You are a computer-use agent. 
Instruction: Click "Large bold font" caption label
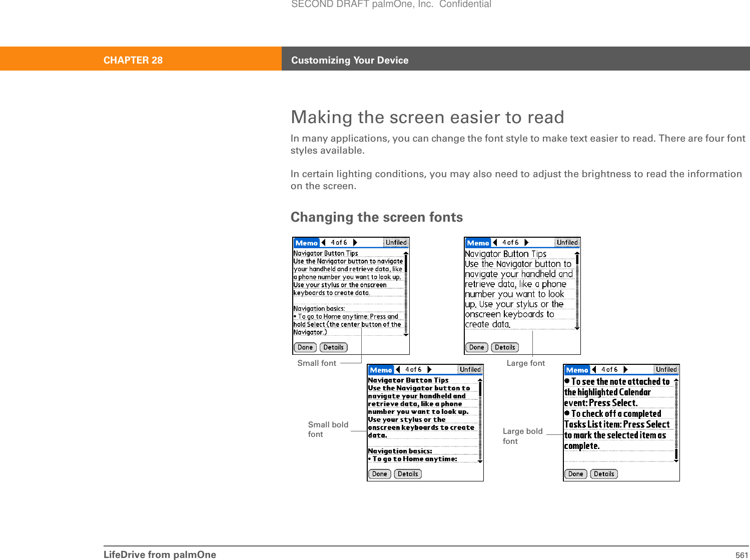point(523,436)
